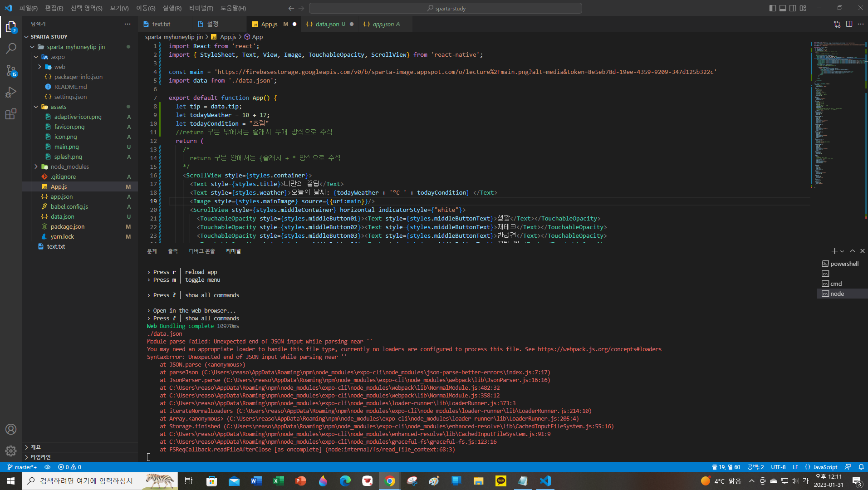Click the new terminal plus icon

pos(834,251)
